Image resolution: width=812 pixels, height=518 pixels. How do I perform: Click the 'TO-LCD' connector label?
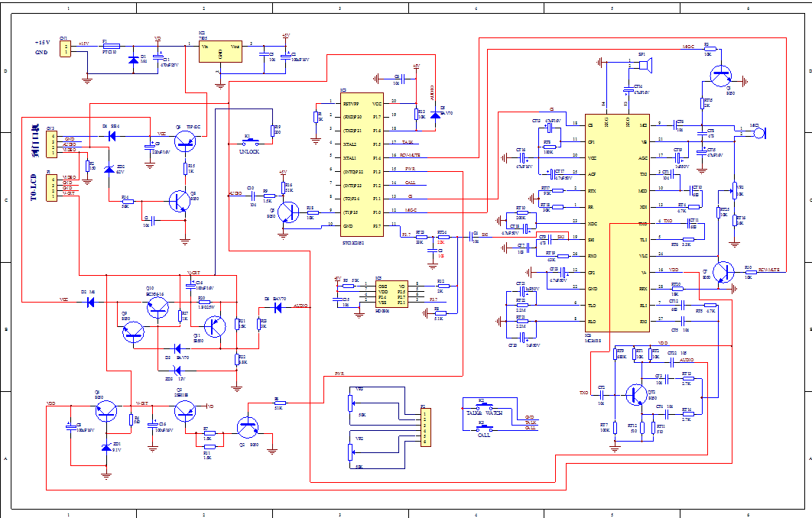tap(34, 187)
